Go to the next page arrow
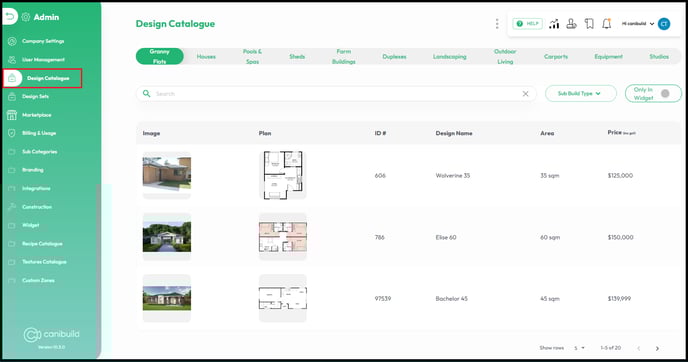Screen dimensions: 688x362 (657, 348)
